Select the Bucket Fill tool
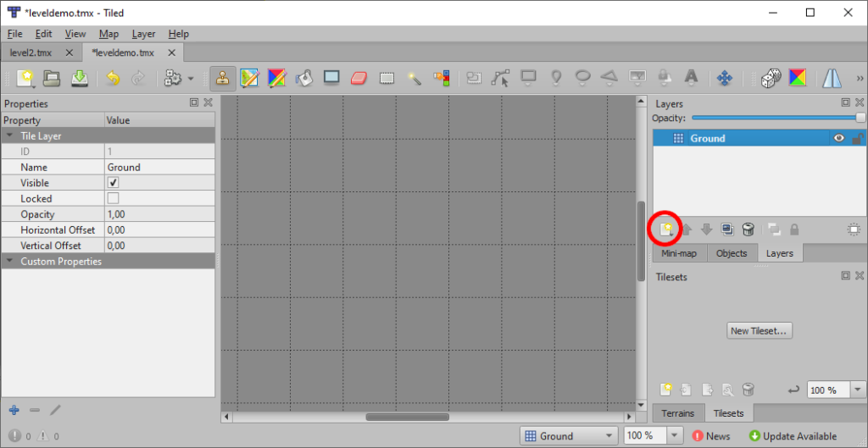 coord(304,79)
